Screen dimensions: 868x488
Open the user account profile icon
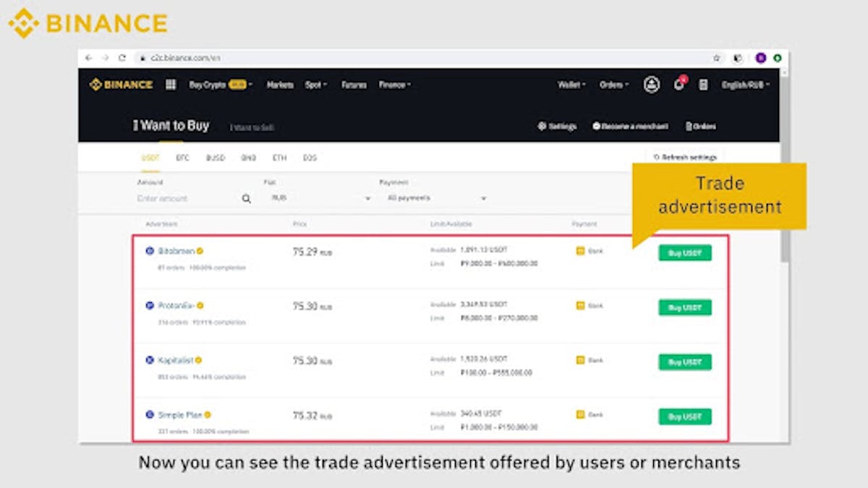652,85
